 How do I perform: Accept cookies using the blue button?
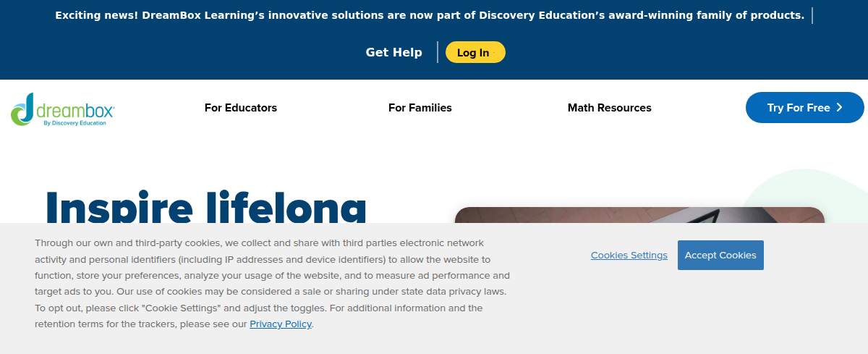[720, 255]
